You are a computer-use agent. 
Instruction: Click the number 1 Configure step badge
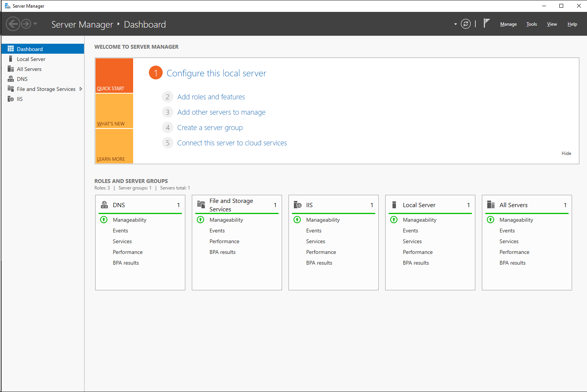tap(156, 73)
